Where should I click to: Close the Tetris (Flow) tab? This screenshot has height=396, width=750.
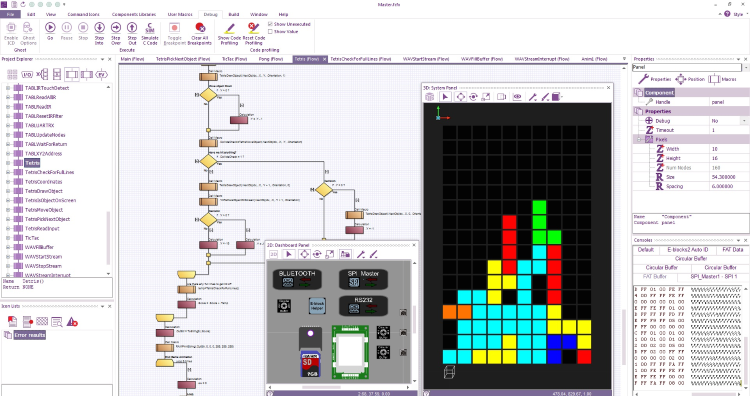pyautogui.click(x=324, y=59)
